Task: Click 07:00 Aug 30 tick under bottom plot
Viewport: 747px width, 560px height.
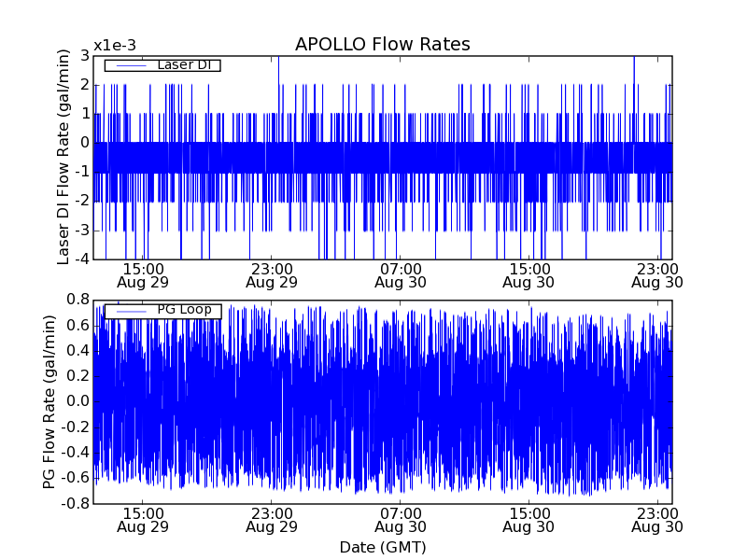Action: pyautogui.click(x=400, y=519)
